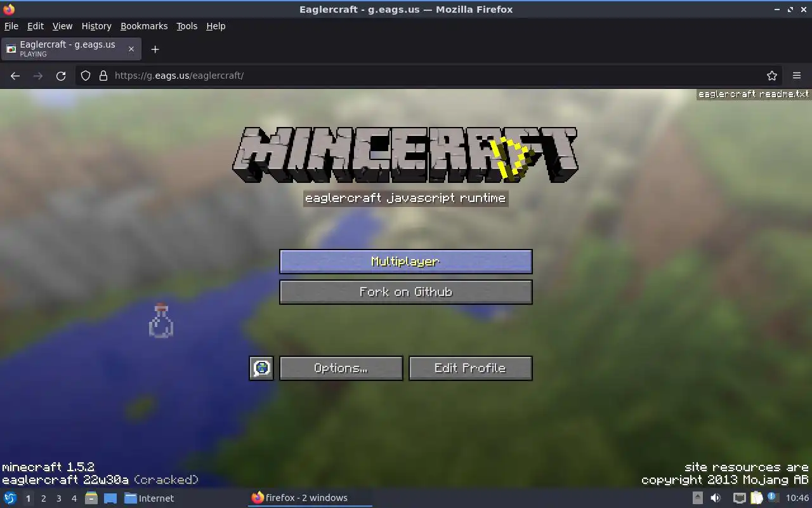Click the blue notification tray icon
Viewport: 812px width, 508px height.
(x=772, y=498)
